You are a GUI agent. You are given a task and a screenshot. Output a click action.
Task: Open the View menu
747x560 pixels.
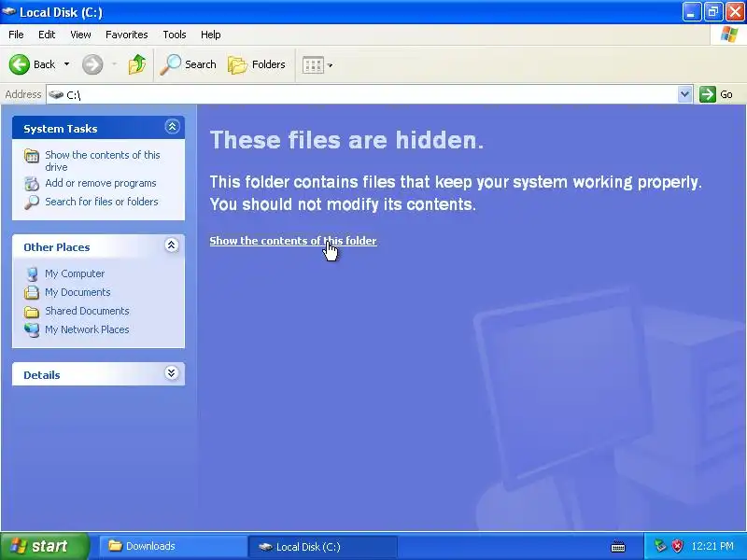pos(80,35)
